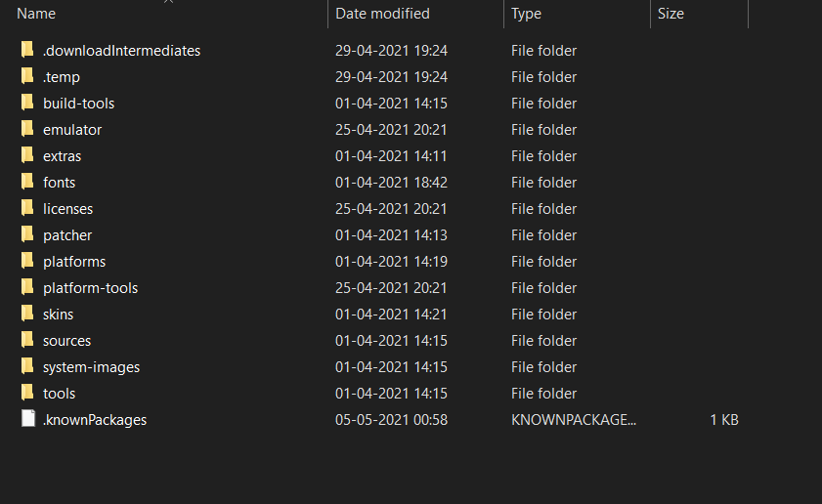This screenshot has width=822, height=504.
Task: Click the fonts folder icon
Action: pyautogui.click(x=27, y=182)
